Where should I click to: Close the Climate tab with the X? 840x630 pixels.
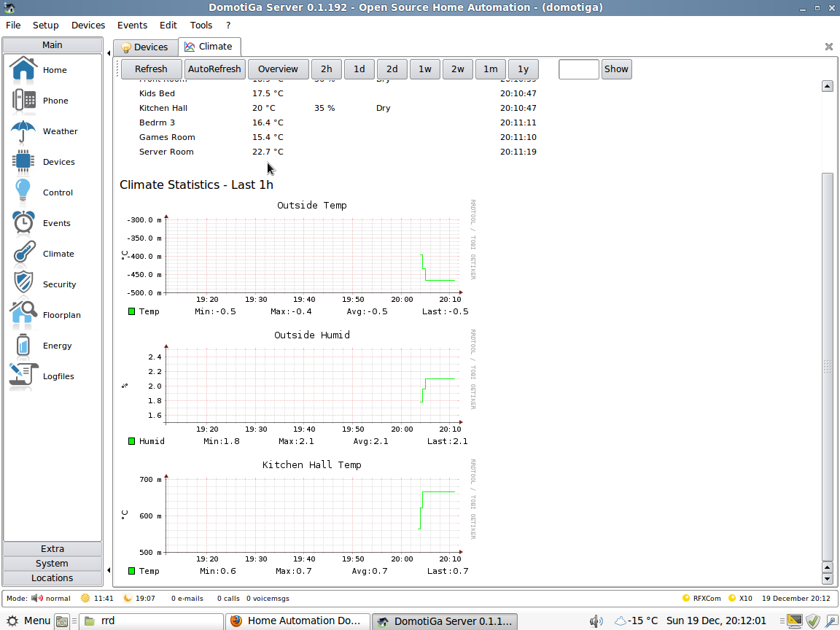click(x=829, y=47)
